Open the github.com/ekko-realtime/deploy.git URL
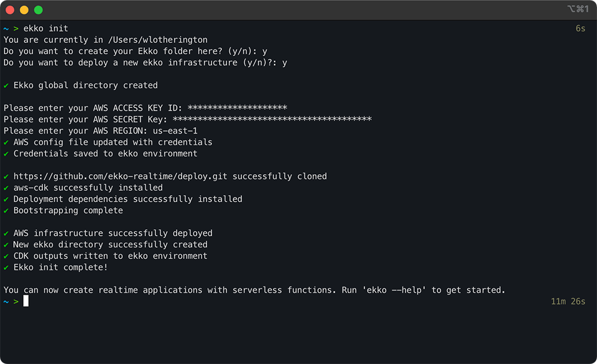The height and width of the screenshot is (364, 597). (122, 176)
